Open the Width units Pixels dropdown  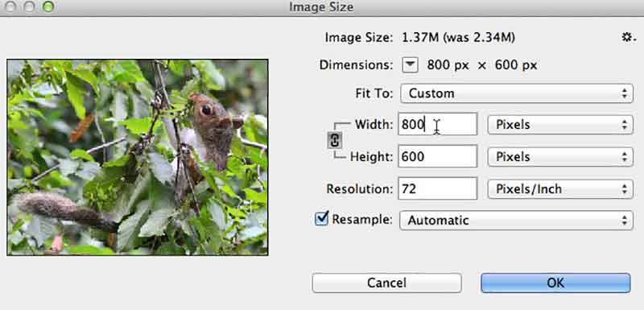(560, 125)
